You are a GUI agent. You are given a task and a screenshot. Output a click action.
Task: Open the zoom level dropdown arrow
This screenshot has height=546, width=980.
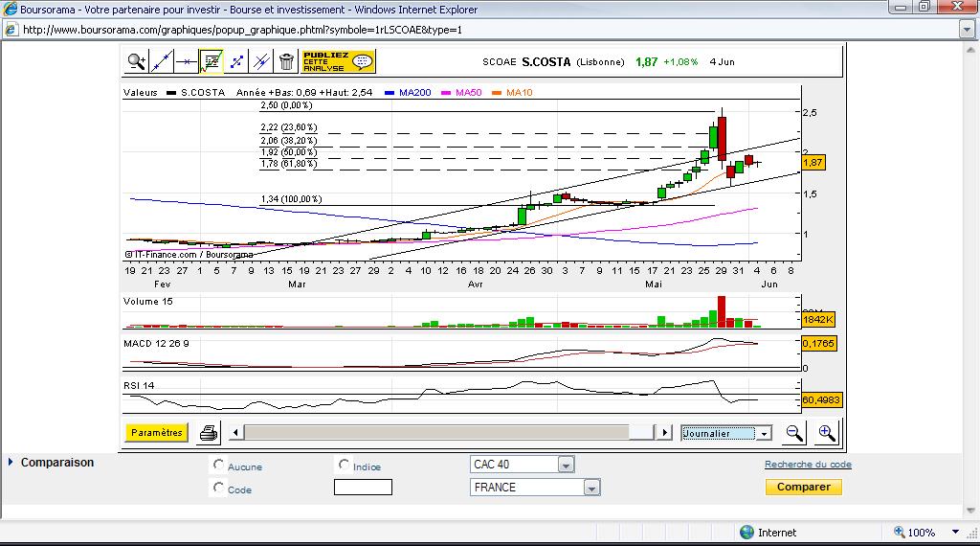[x=956, y=532]
